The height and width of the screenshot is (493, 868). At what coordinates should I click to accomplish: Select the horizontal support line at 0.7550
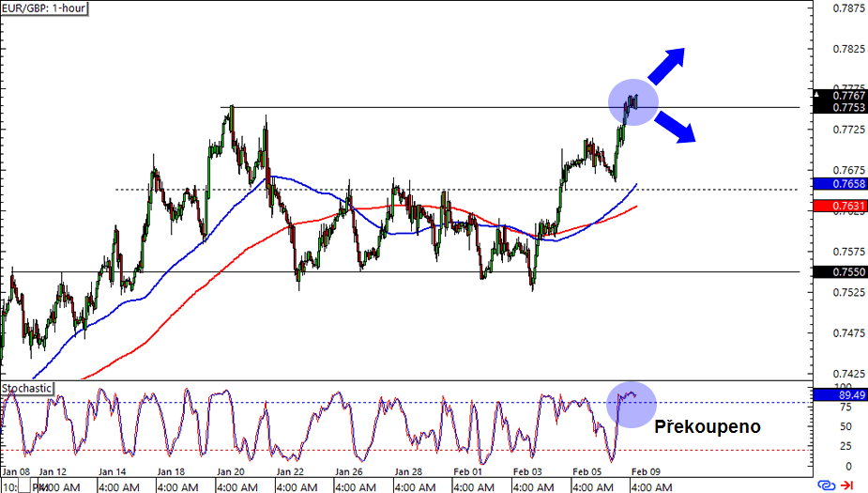[x=405, y=272]
